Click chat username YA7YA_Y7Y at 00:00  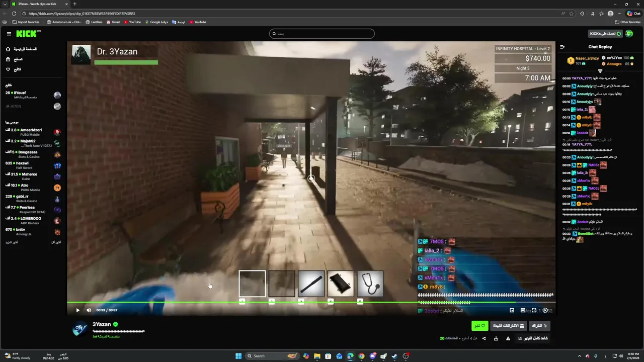(x=582, y=78)
